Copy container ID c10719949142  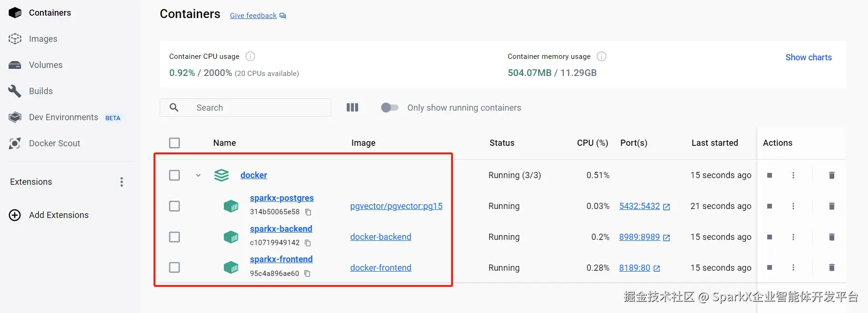coord(308,243)
